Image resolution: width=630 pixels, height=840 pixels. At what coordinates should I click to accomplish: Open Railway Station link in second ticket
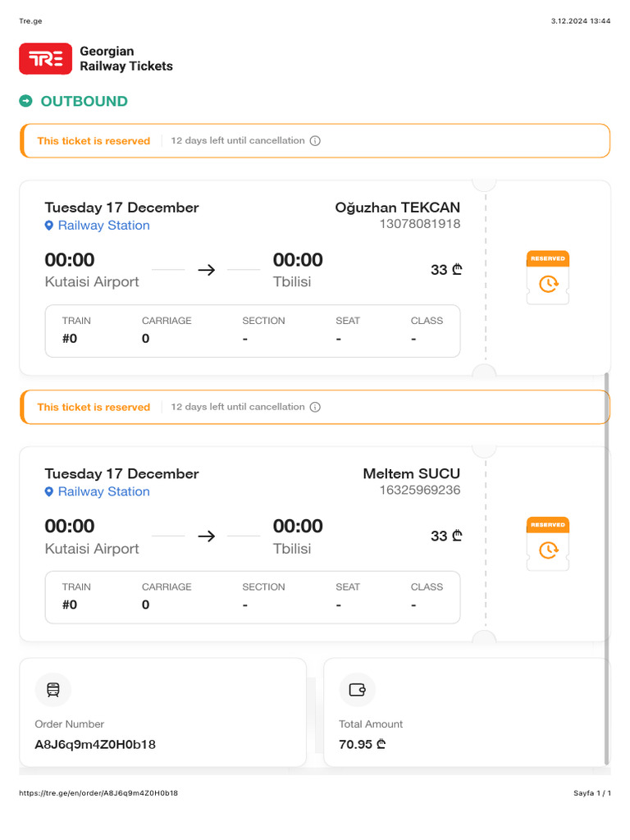click(x=103, y=491)
